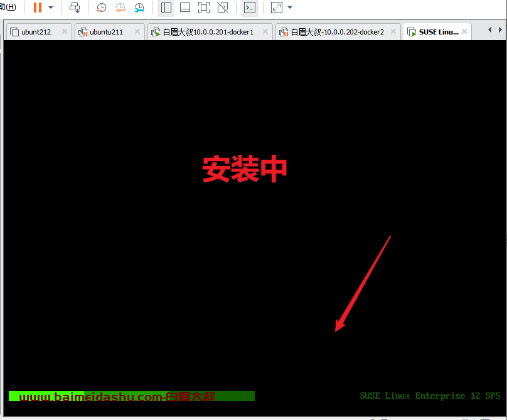Toggle Unity mode icon
Screen dimensions: 507x420
223,8
